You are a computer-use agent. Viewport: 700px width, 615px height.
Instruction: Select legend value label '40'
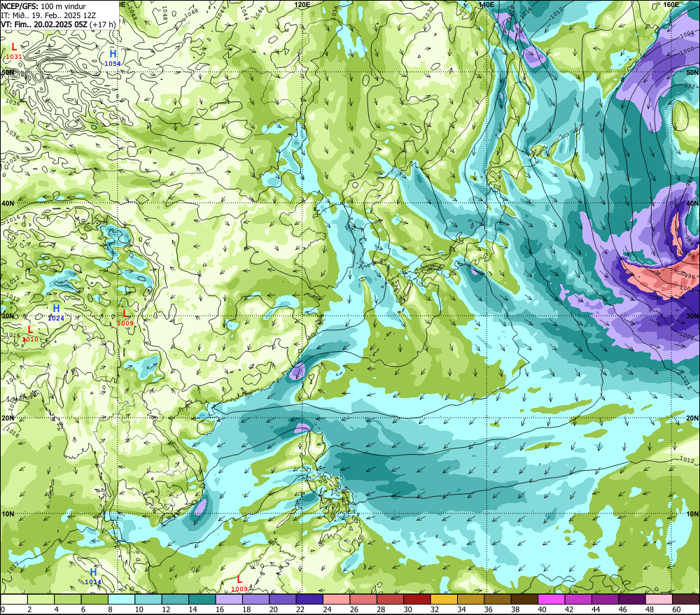point(542,609)
